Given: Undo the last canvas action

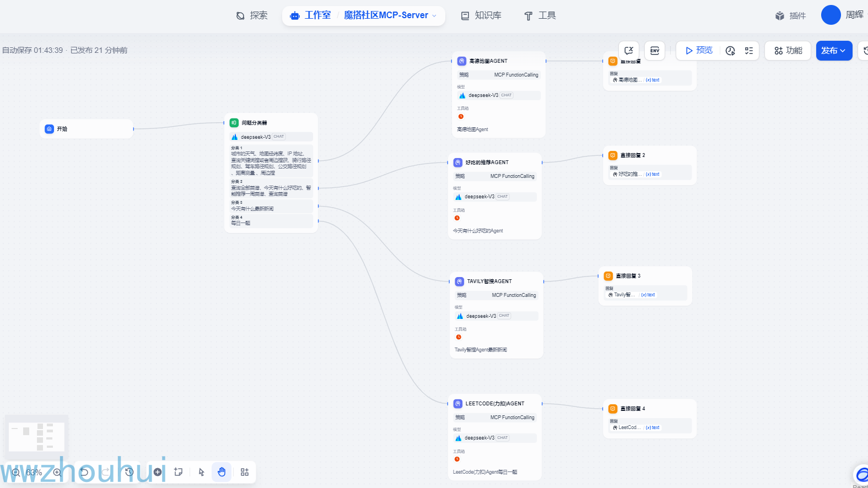Looking at the screenshot, I should (x=84, y=472).
